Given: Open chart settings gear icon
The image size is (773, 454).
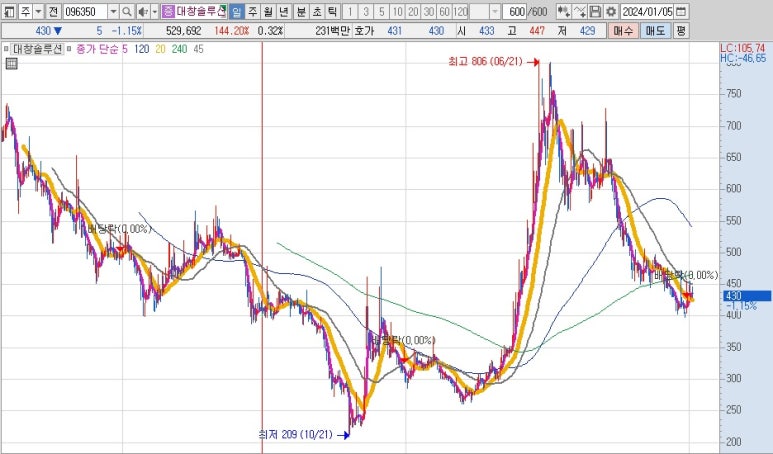Looking at the screenshot, I should (x=611, y=11).
